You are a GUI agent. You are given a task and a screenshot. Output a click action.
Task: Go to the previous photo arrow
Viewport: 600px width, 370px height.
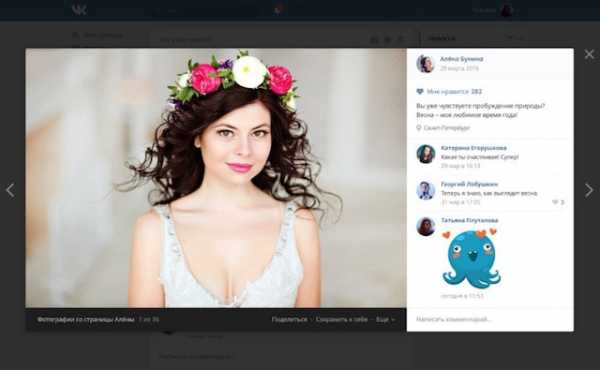click(10, 190)
